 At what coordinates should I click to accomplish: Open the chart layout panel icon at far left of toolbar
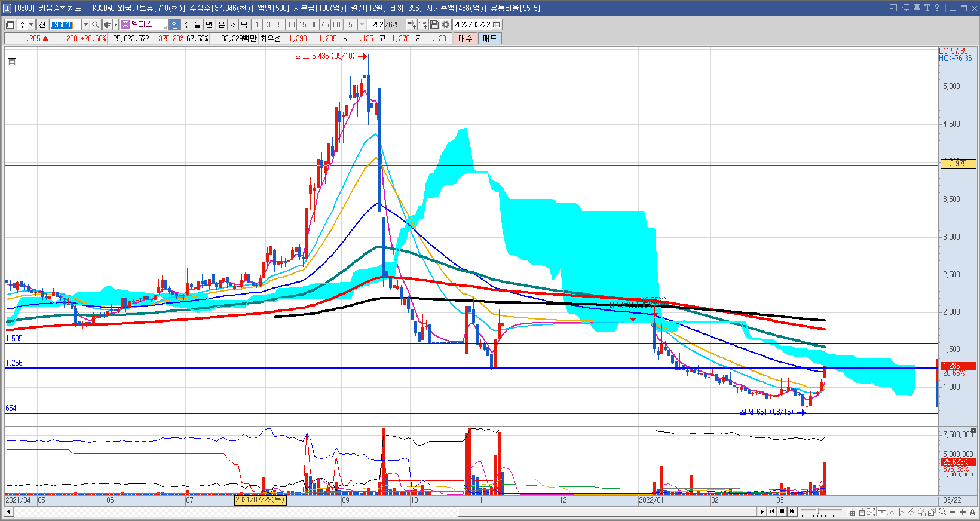[x=10, y=24]
